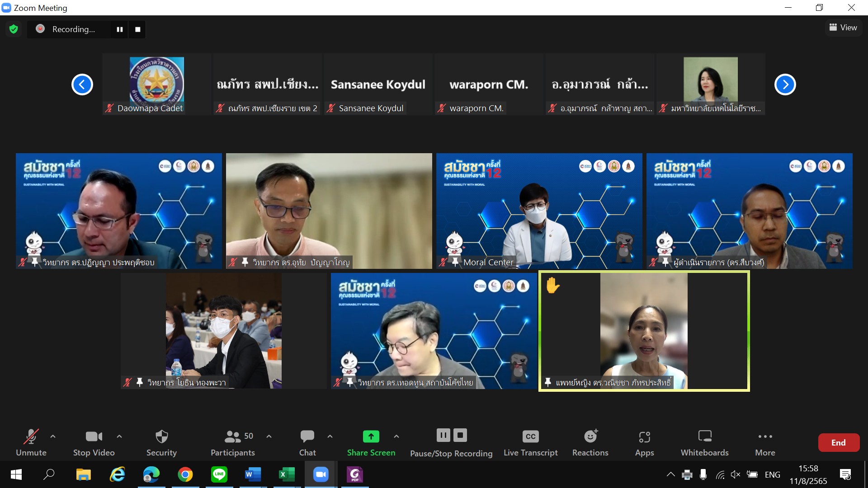Pause the recording in the top indicator

120,29
